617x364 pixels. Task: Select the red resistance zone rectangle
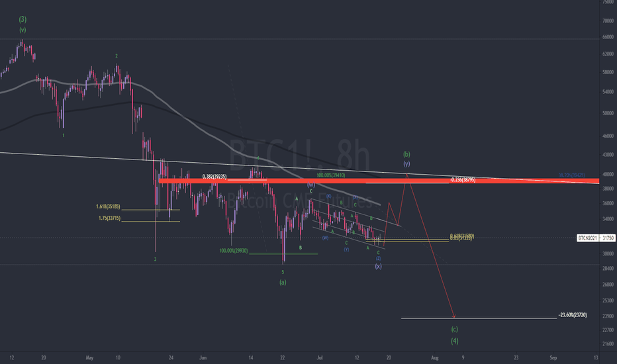[379, 181]
